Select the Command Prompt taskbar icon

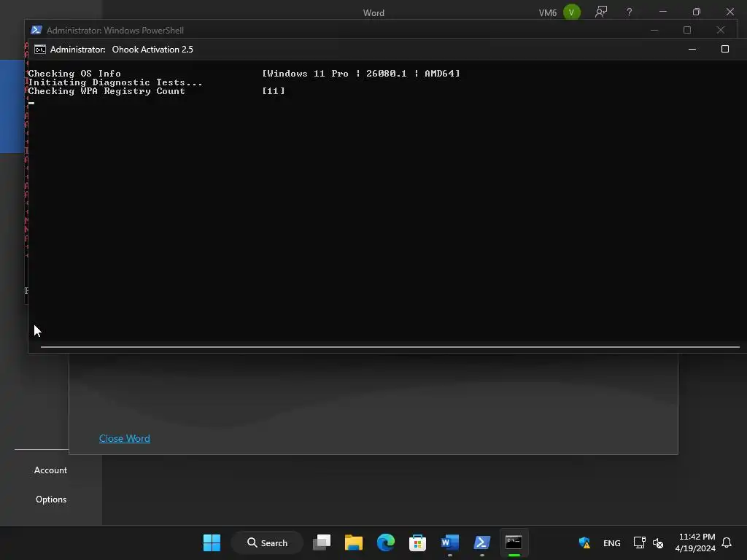514,542
